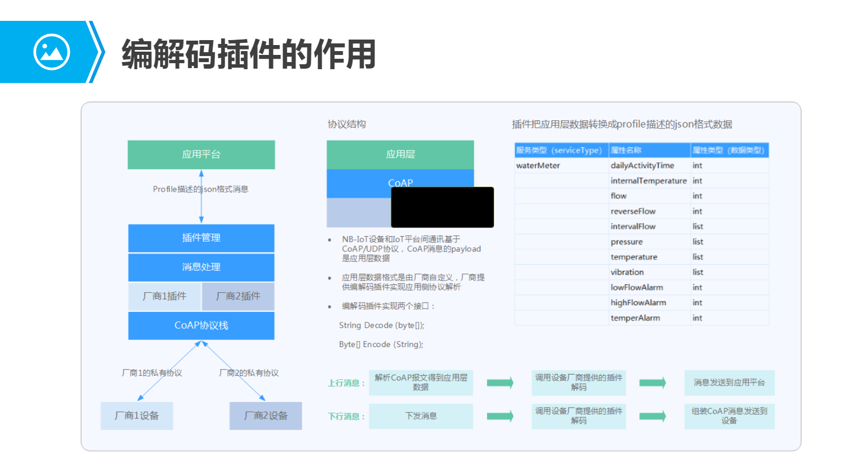Select the bullet text starting NB-IoT设备和IoT平台
The height and width of the screenshot is (452, 868).
(x=411, y=249)
